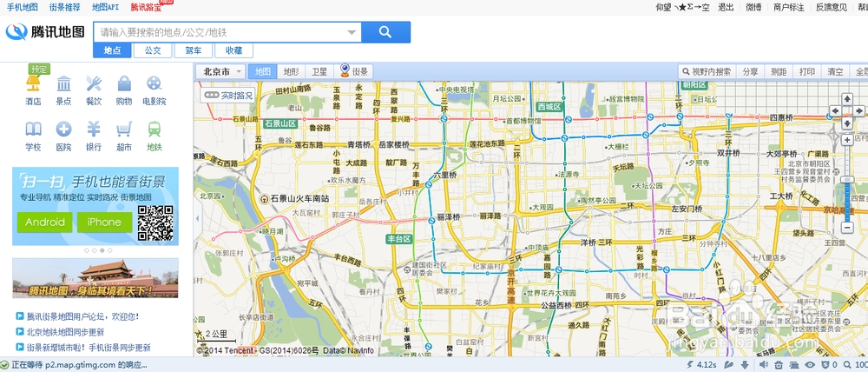This screenshot has width=868, height=372.
Task: Open 北京地铁地图同步更新 news link
Action: [65, 332]
